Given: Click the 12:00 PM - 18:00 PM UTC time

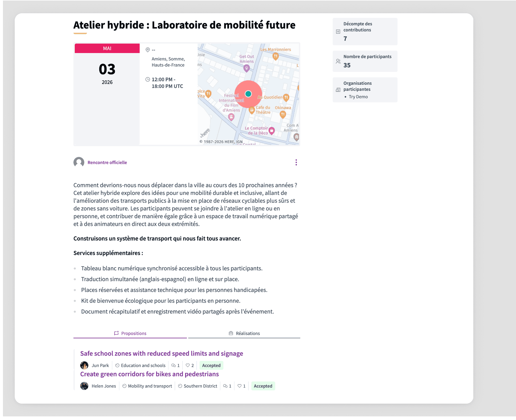Looking at the screenshot, I should 167,83.
